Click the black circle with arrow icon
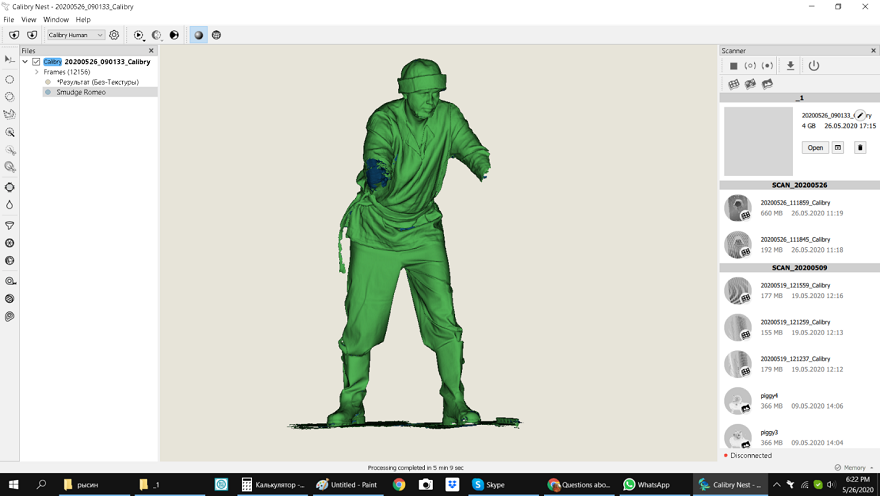880x496 pixels. 174,35
